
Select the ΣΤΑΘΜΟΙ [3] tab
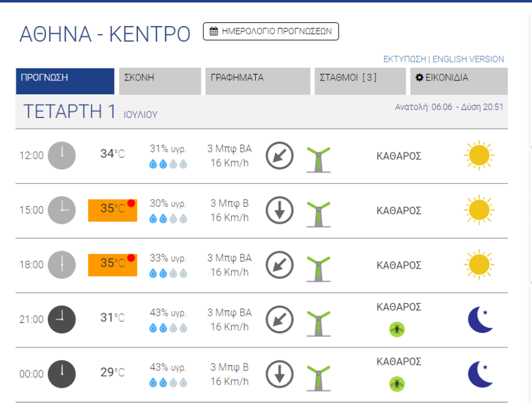(x=360, y=81)
